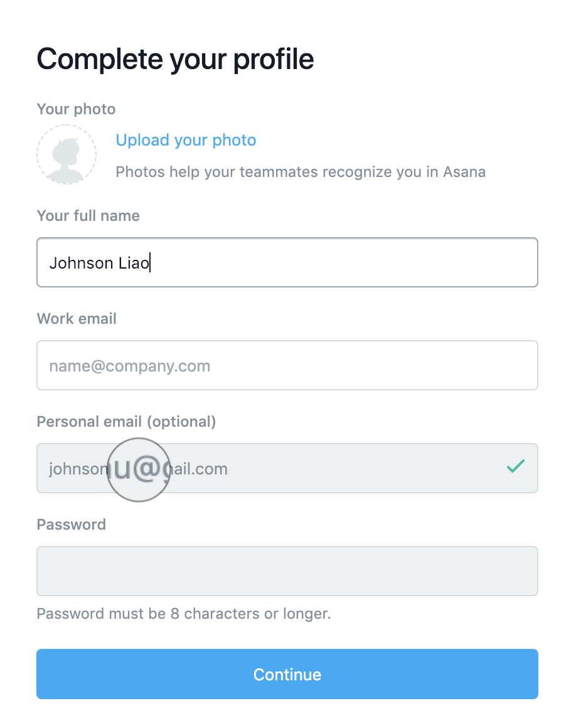Click the Work email label
Viewport: 581px width, 728px height.
click(77, 319)
